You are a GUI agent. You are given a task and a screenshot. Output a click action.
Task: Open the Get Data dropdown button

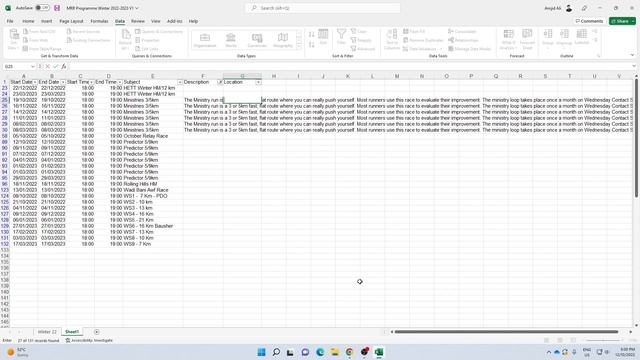[14, 40]
